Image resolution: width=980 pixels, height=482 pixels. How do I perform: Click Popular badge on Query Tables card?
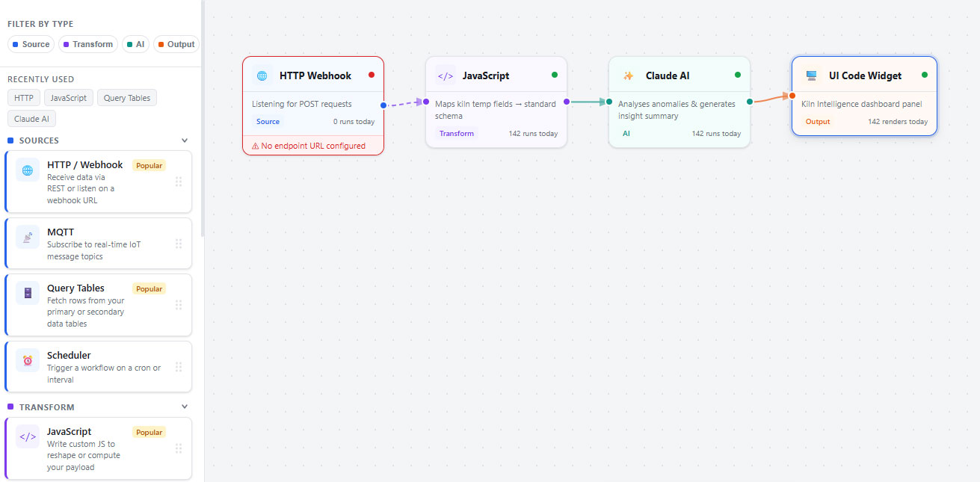[150, 289]
